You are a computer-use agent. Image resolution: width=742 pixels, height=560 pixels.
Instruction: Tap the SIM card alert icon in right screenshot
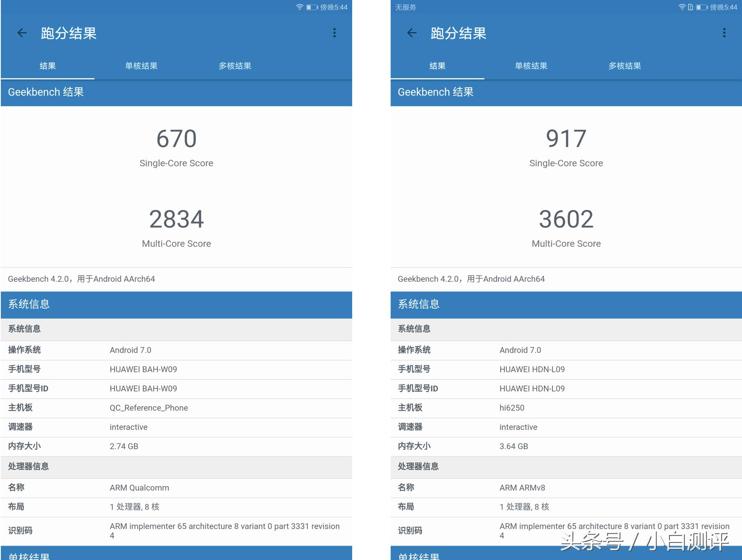point(690,7)
